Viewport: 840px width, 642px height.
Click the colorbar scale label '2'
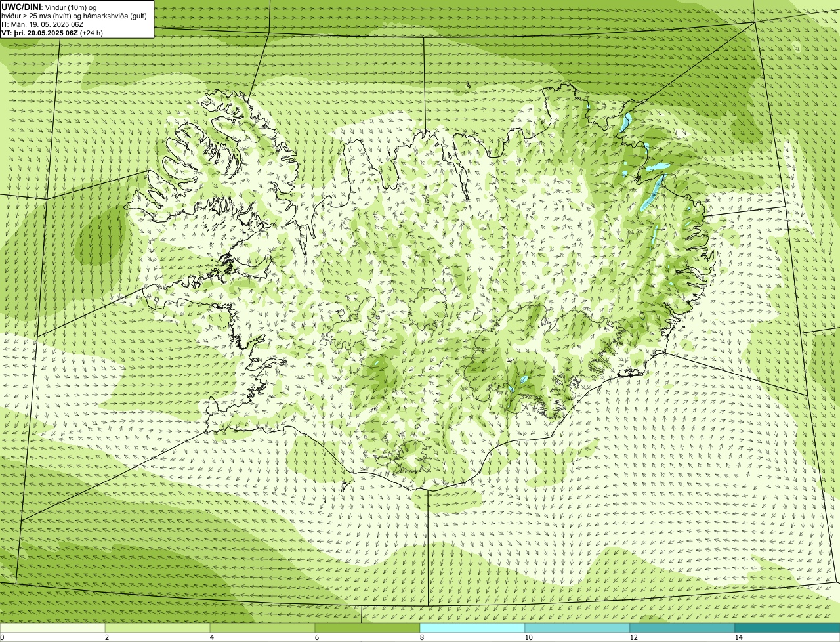107,637
